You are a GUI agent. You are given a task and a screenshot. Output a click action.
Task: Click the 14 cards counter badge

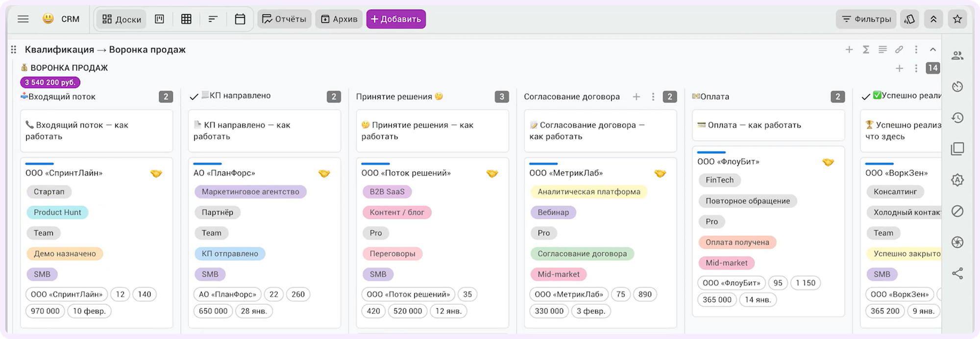pyautogui.click(x=932, y=68)
